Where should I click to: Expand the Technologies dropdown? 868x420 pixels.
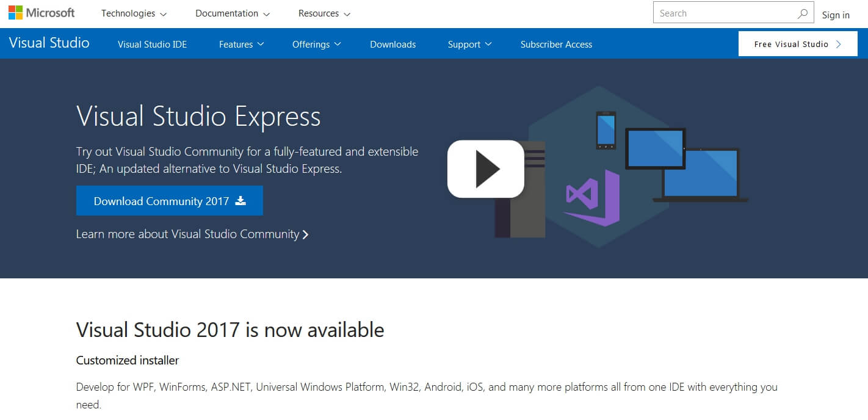click(134, 13)
